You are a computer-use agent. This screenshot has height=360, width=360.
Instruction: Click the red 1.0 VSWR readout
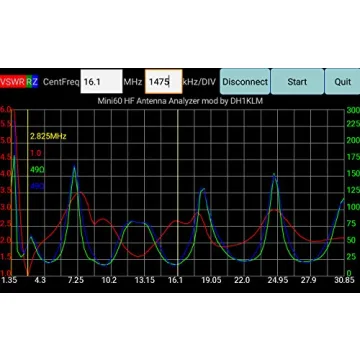[x=35, y=153]
